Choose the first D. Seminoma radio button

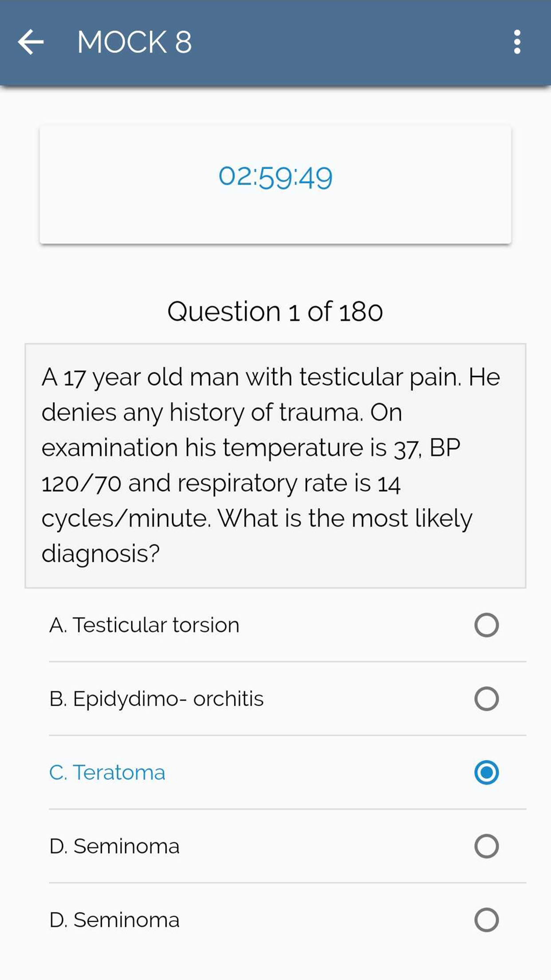coord(486,846)
